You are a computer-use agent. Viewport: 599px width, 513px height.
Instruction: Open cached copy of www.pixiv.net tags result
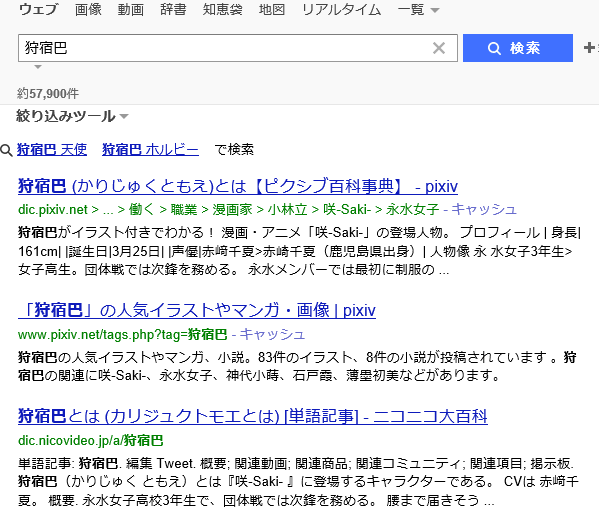pos(272,334)
